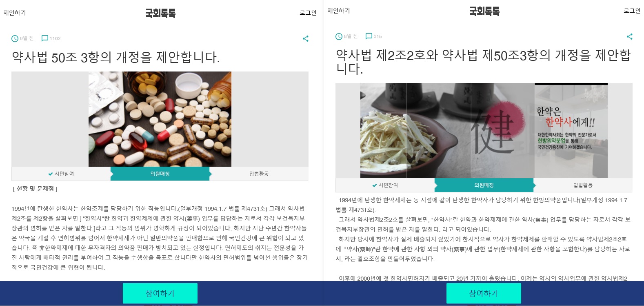Open 제안하기 link on left header

[x=15, y=13]
